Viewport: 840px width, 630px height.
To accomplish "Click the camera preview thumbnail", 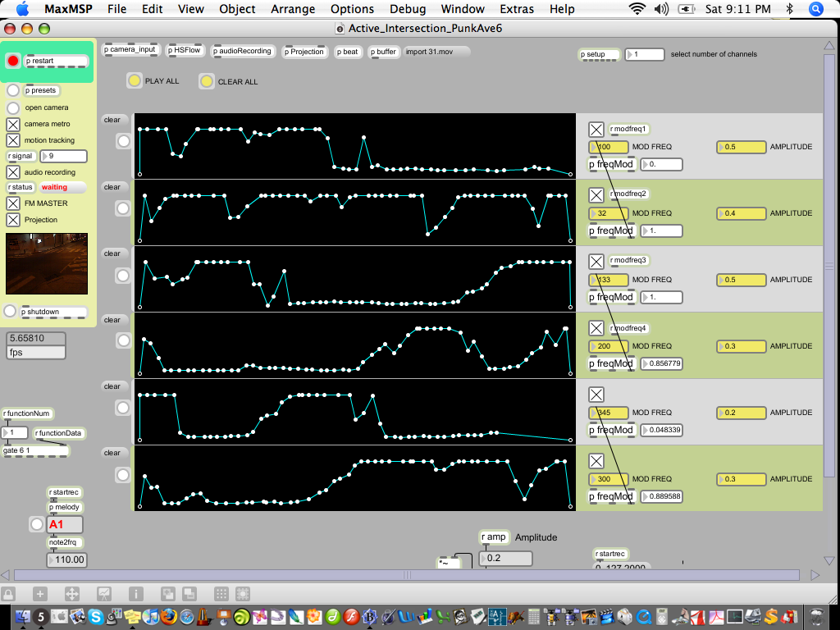I will [x=46, y=263].
